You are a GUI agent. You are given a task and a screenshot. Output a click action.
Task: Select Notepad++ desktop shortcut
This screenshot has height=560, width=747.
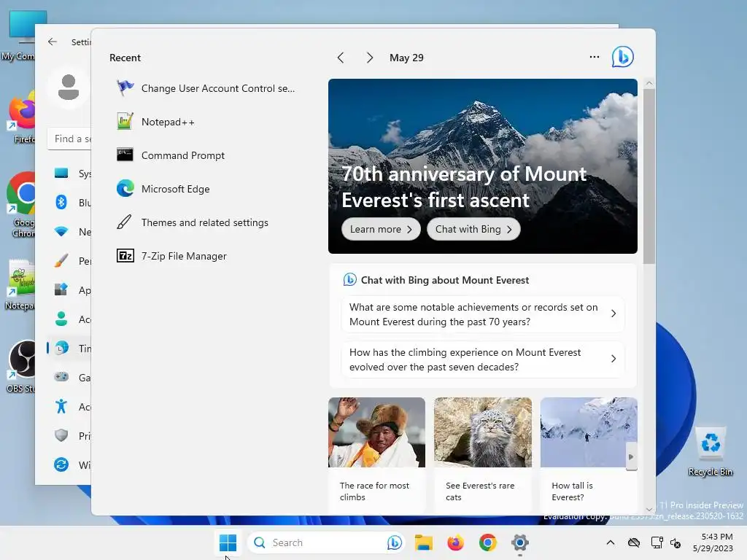[19, 285]
